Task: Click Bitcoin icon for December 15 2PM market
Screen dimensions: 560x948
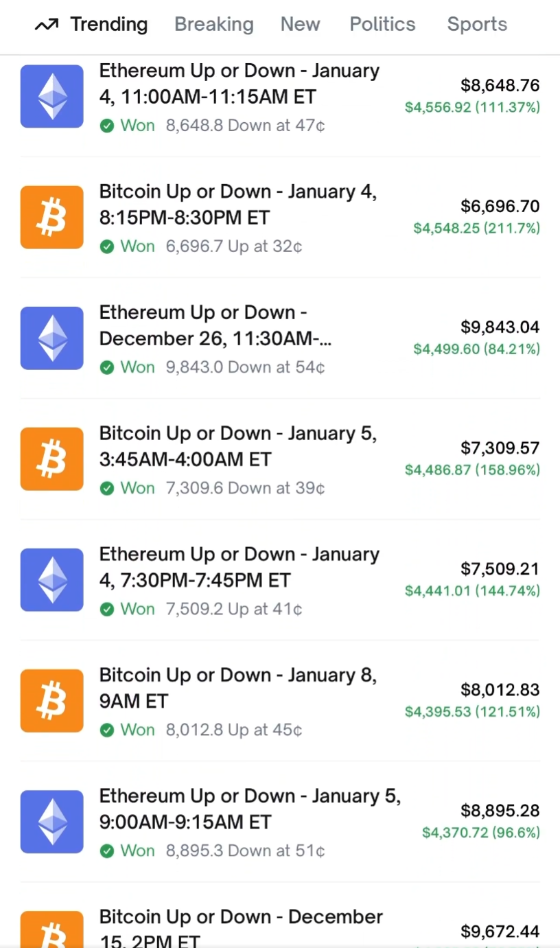Action: pyautogui.click(x=52, y=930)
